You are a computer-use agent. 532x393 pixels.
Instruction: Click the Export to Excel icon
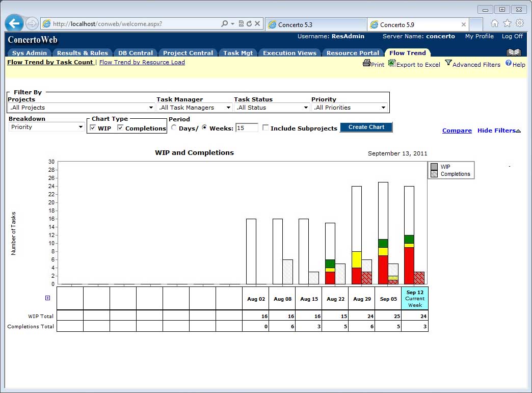[x=392, y=63]
